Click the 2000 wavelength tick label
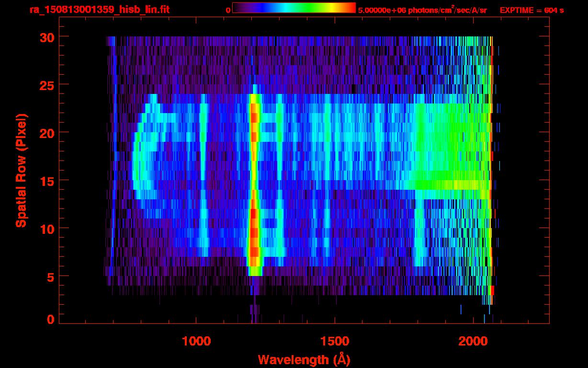This screenshot has height=368, width=588. tap(473, 341)
